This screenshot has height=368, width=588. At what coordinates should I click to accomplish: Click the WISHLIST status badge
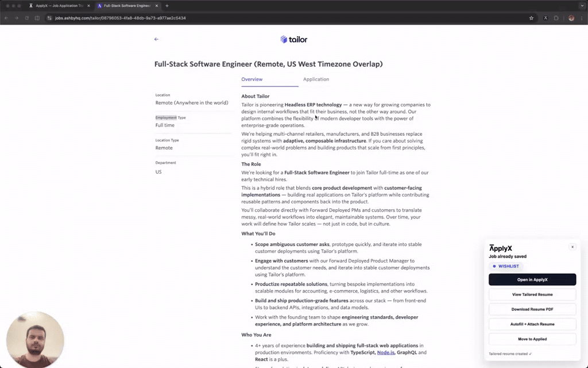click(506, 266)
